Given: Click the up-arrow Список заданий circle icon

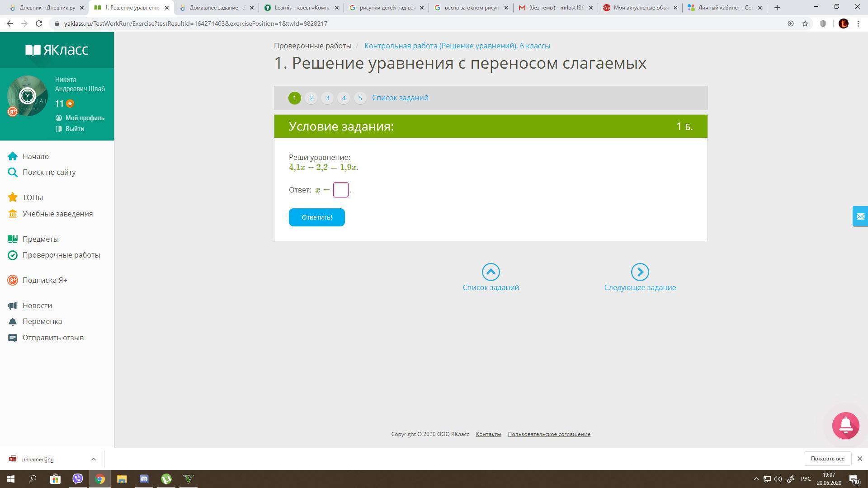Looking at the screenshot, I should [491, 272].
